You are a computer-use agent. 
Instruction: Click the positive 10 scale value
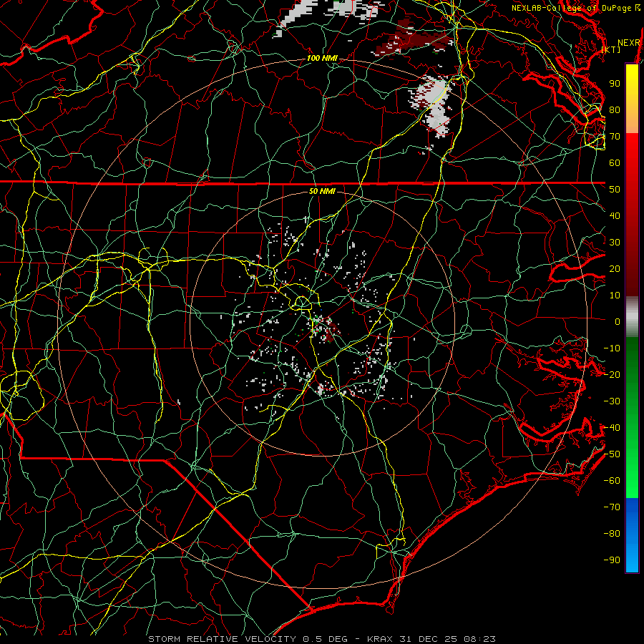click(615, 296)
